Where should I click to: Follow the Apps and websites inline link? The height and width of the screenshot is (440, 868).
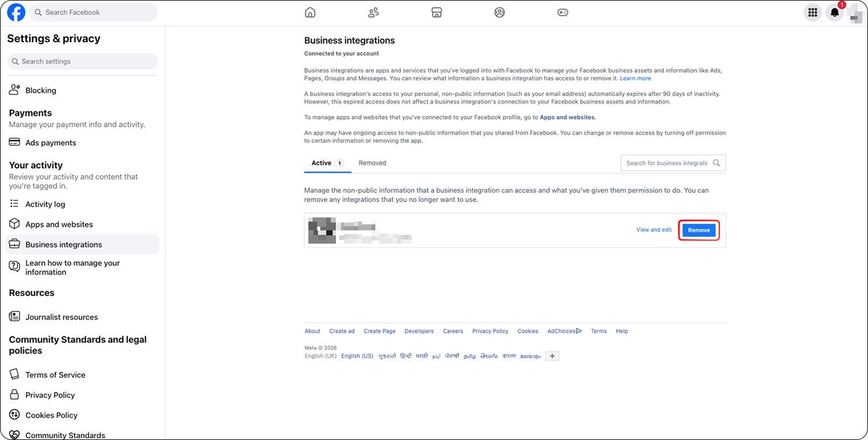567,117
